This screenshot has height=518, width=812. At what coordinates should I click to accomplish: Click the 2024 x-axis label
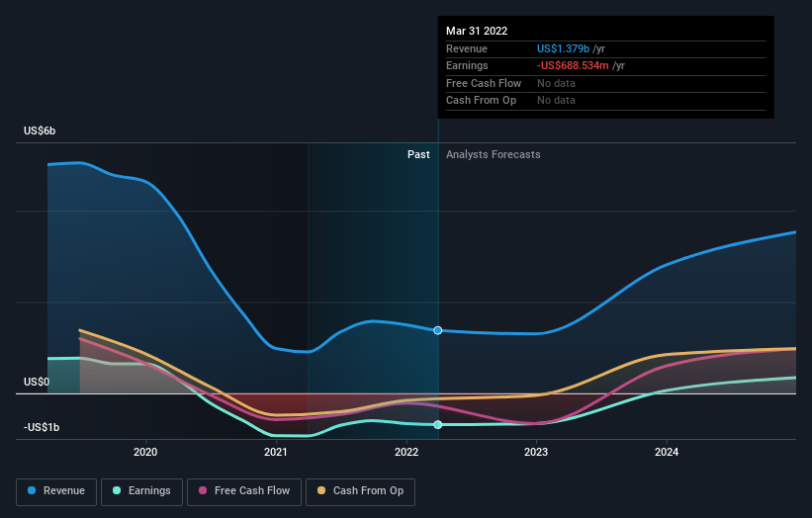tap(666, 452)
